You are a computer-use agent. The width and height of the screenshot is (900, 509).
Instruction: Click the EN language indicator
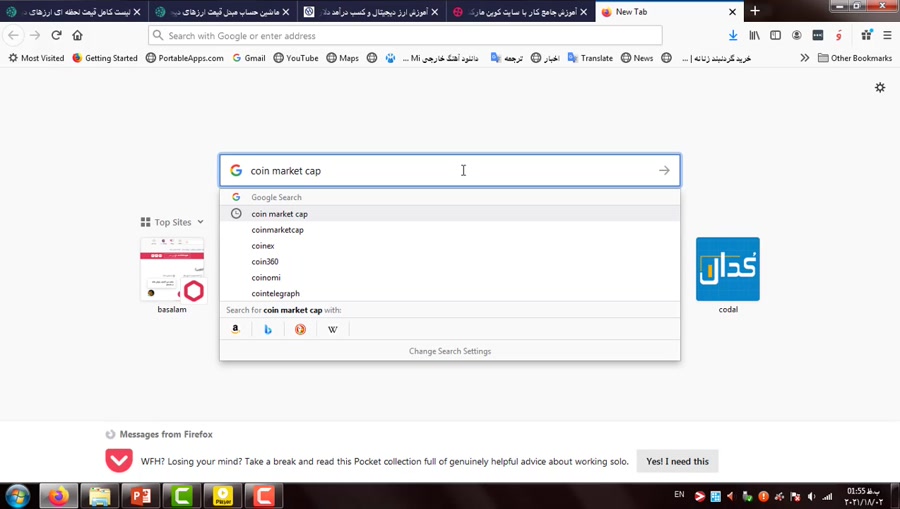point(679,495)
